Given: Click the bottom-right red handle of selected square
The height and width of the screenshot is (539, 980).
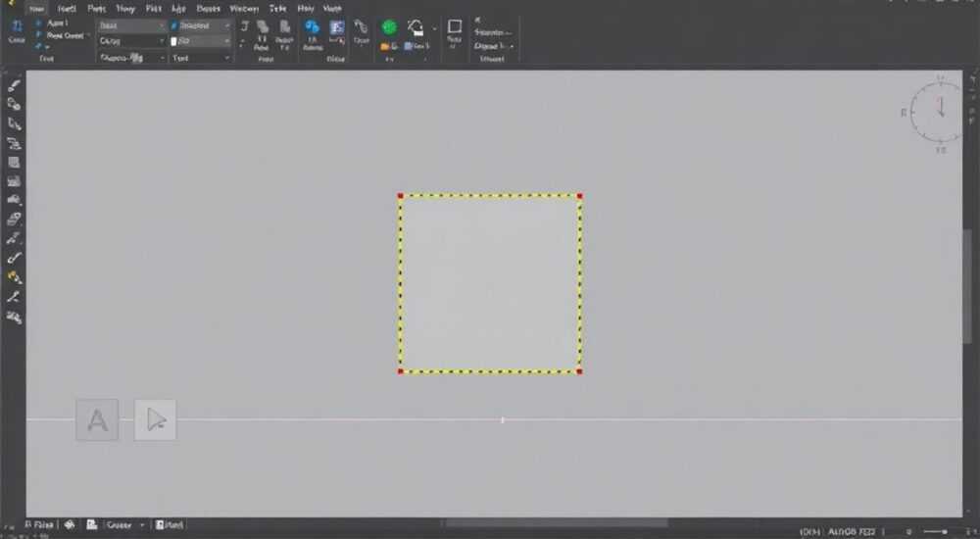Looking at the screenshot, I should pos(579,371).
